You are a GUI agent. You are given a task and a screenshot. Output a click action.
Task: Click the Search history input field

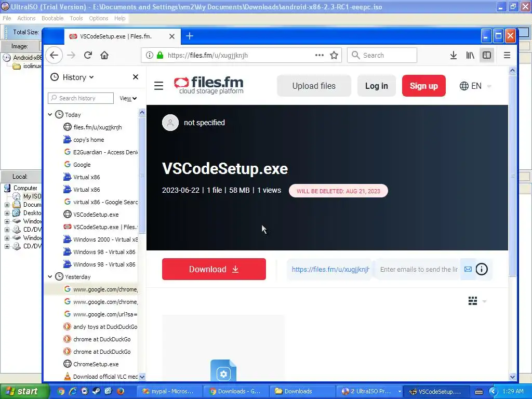(81, 98)
